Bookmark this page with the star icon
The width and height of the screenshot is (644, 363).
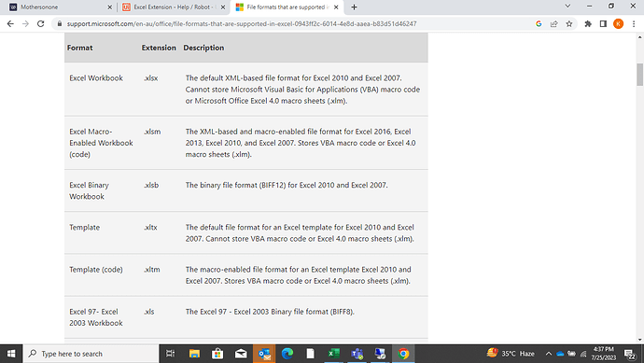click(568, 24)
